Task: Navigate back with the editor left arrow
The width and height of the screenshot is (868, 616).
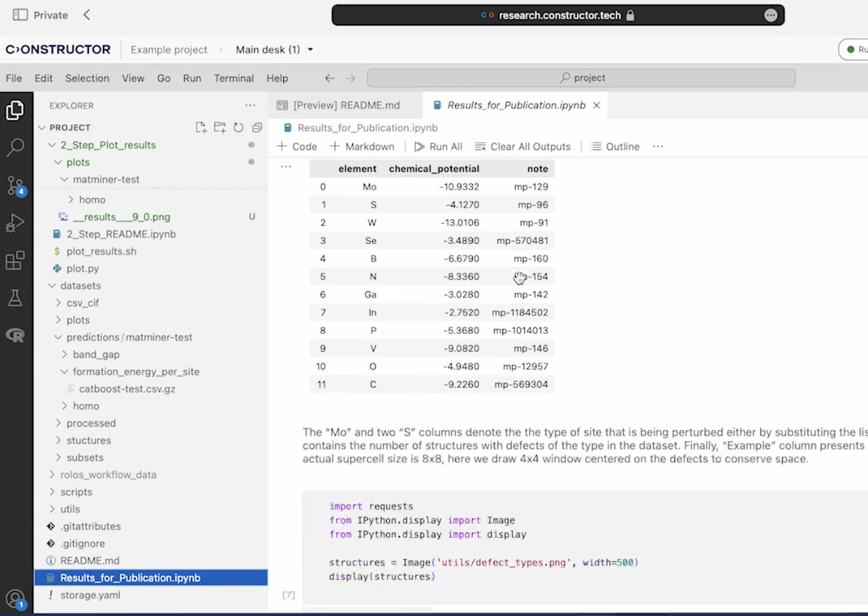Action: tap(330, 78)
